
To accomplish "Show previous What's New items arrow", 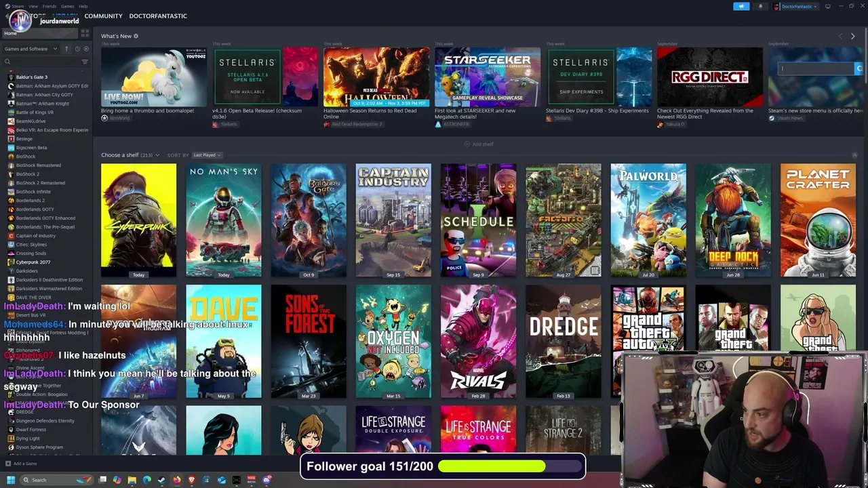I will [840, 36].
